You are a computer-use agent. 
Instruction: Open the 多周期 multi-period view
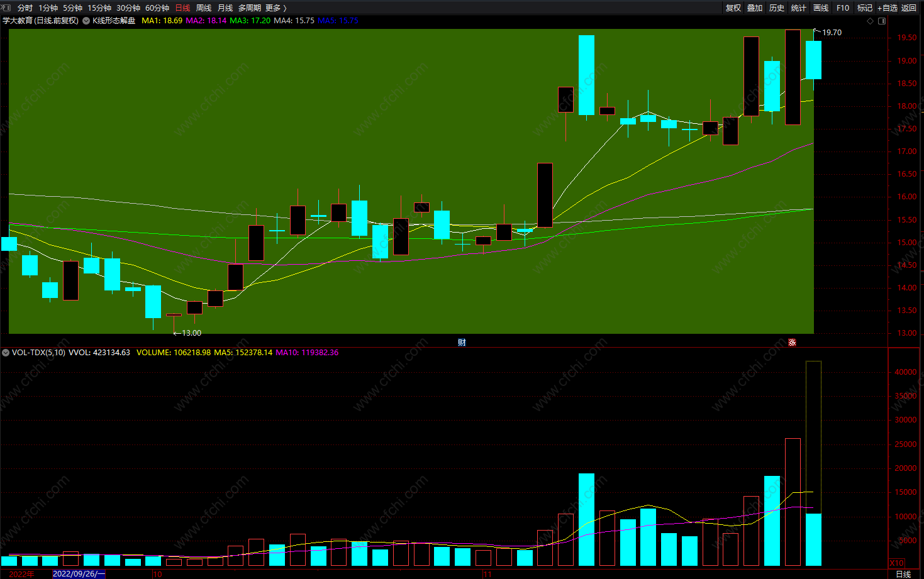pyautogui.click(x=249, y=8)
